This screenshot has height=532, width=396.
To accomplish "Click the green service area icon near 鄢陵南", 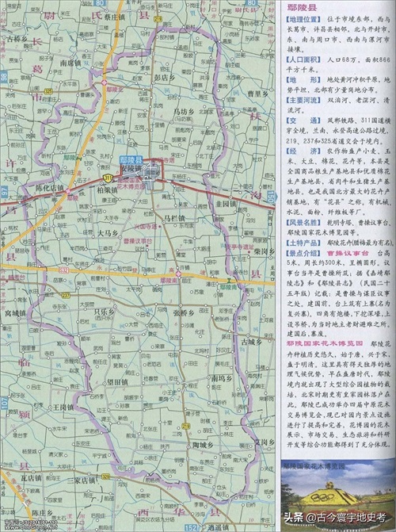I will point(229,280).
